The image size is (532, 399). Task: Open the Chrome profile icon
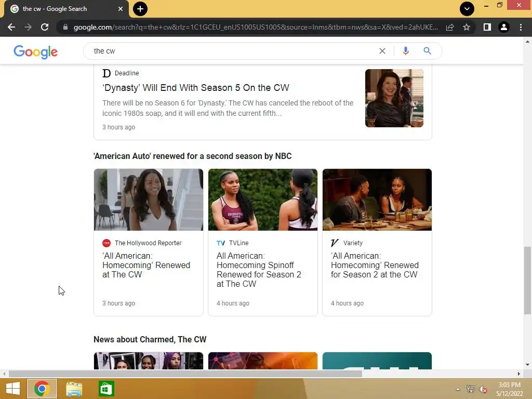click(504, 27)
